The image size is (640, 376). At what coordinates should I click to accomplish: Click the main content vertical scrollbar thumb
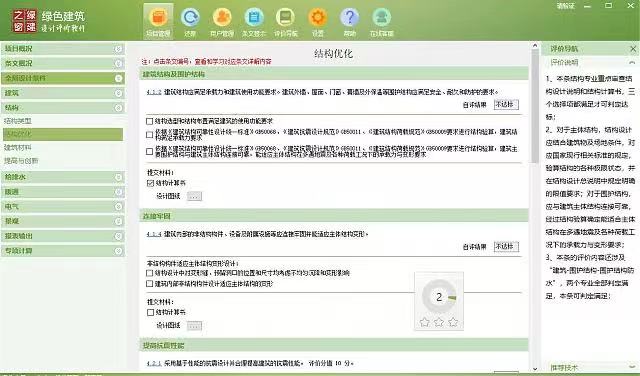coord(535,107)
